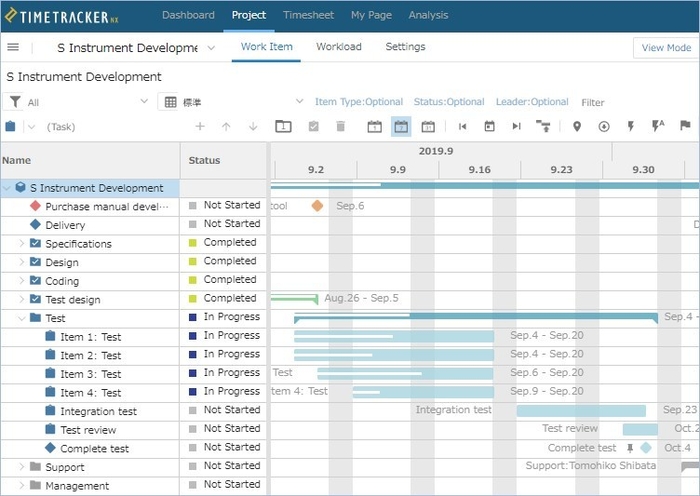Click the move up arrow icon

click(226, 127)
